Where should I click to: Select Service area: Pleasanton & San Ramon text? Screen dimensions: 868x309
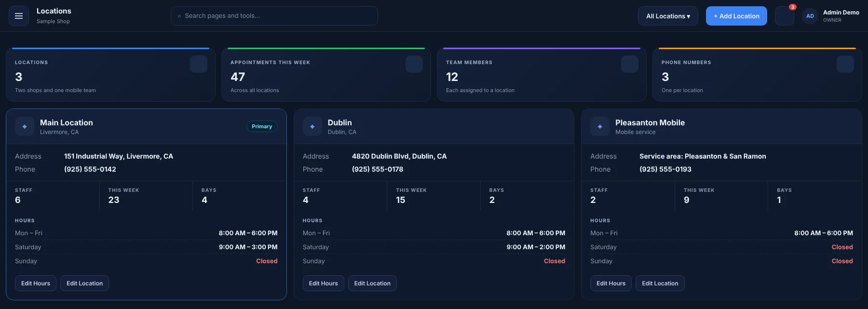tap(703, 156)
